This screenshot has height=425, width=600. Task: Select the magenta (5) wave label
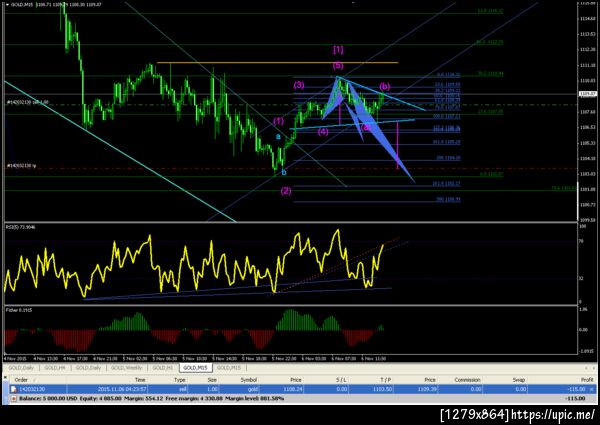tap(338, 65)
